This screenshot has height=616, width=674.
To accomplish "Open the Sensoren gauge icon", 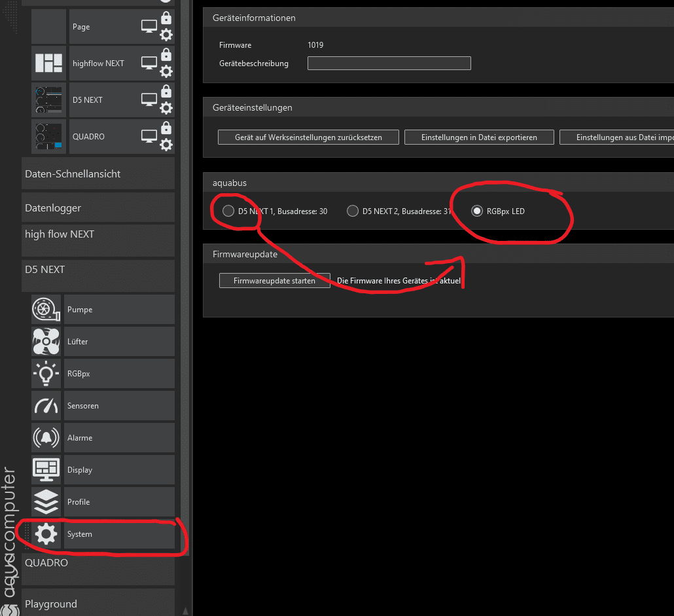I will (x=46, y=405).
